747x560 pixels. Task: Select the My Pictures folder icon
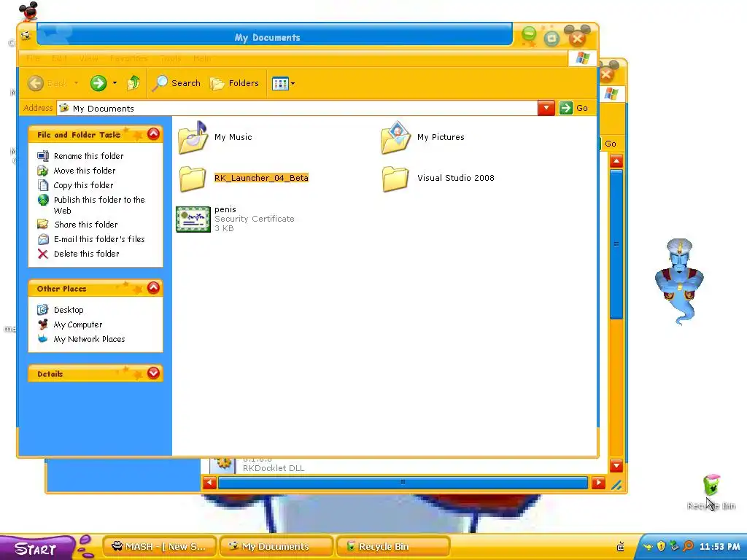click(395, 138)
